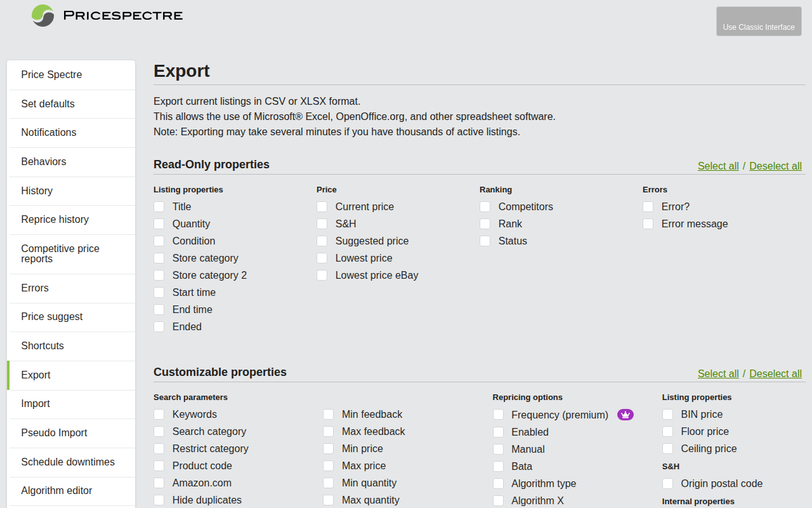
Task: Open the Import section
Action: (36, 404)
